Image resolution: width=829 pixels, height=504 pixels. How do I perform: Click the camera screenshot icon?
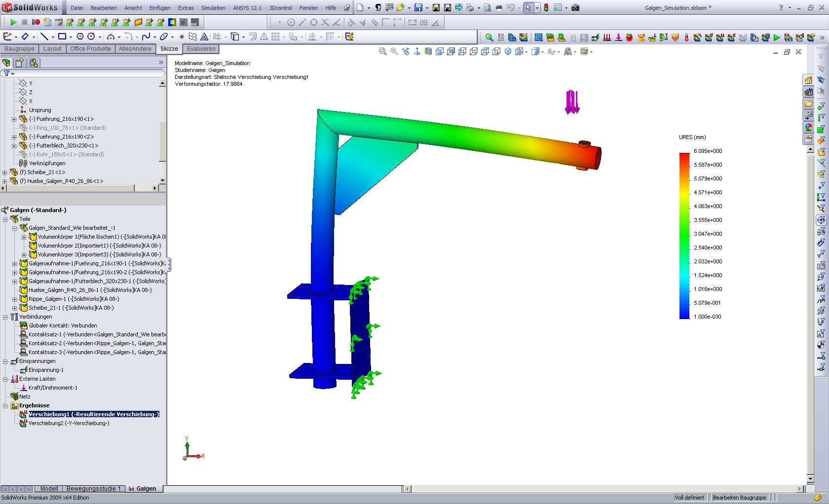tap(575, 7)
